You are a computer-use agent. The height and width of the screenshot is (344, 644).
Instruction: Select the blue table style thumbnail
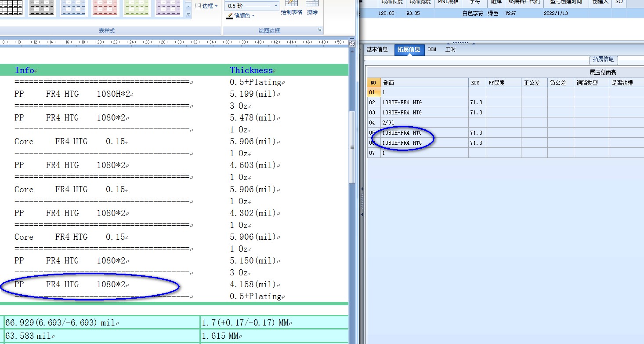[74, 7]
